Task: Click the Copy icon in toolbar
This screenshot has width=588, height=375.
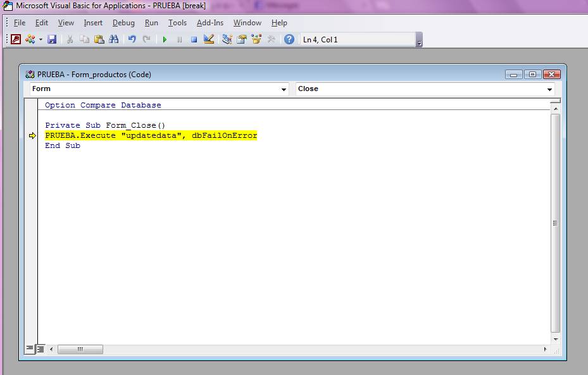Action: [x=84, y=39]
